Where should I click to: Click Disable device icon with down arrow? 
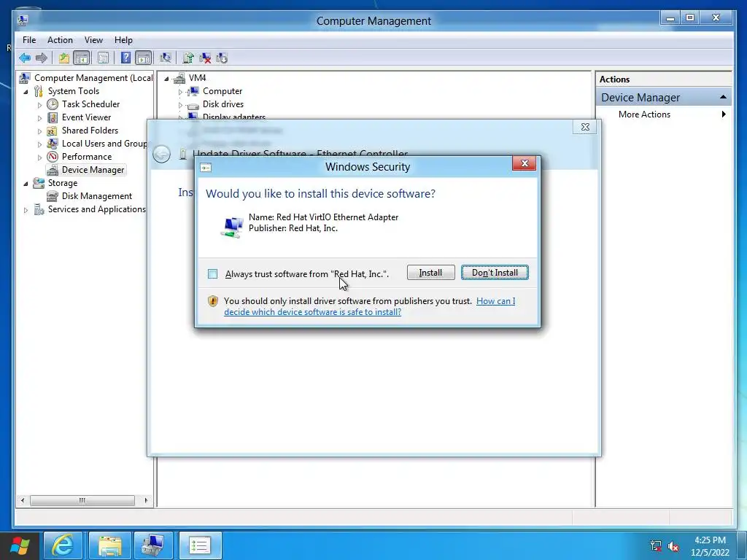coord(222,58)
